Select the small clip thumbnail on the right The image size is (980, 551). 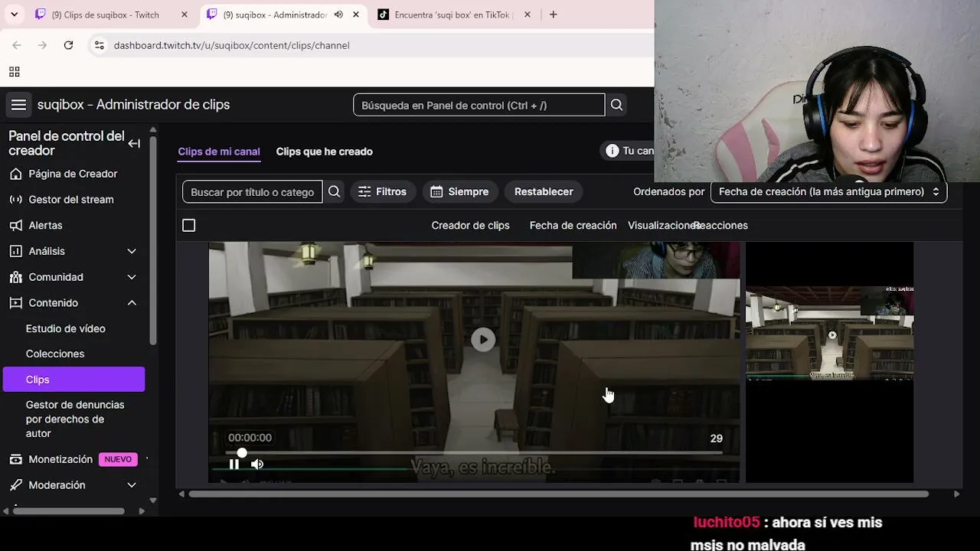[830, 333]
